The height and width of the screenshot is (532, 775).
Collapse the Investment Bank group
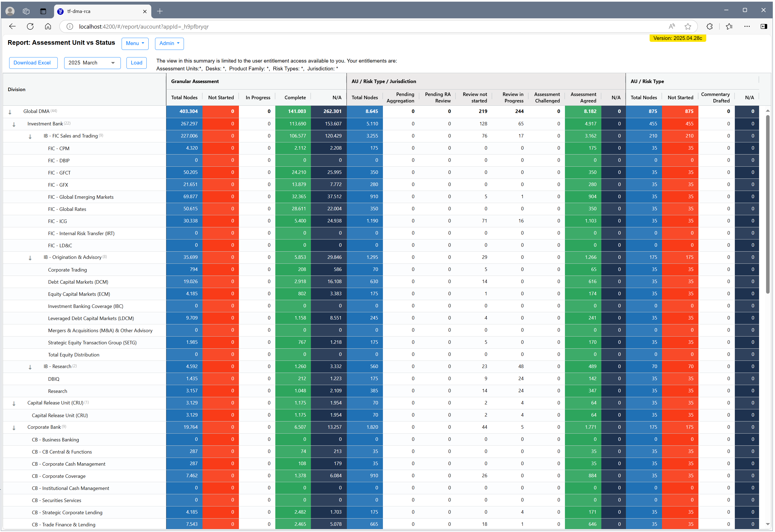(x=14, y=124)
